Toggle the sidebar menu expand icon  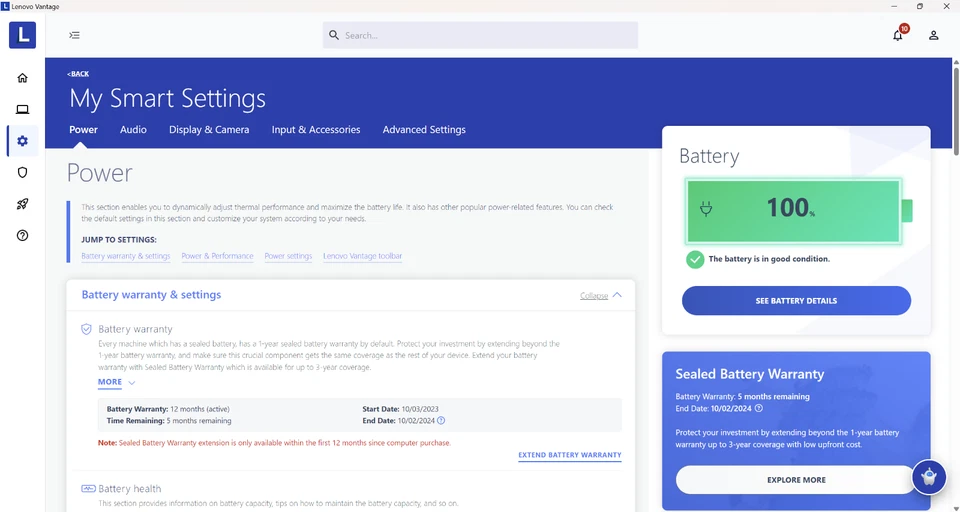point(74,35)
